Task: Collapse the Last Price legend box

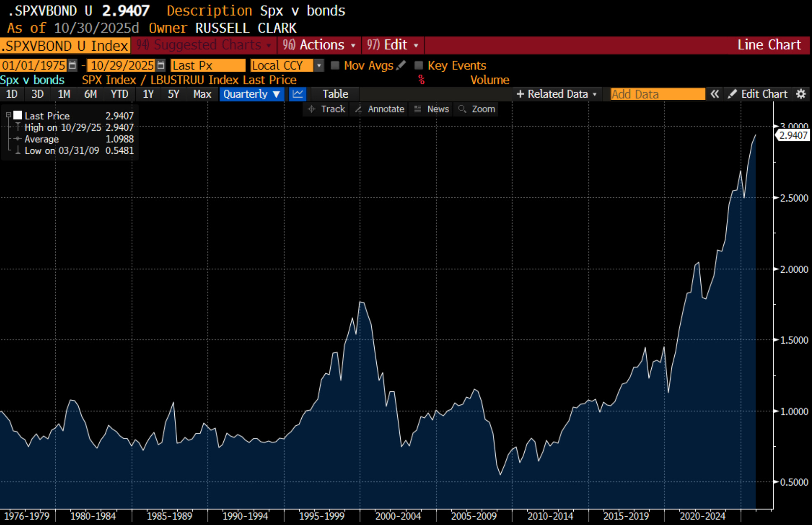Action: pos(8,115)
